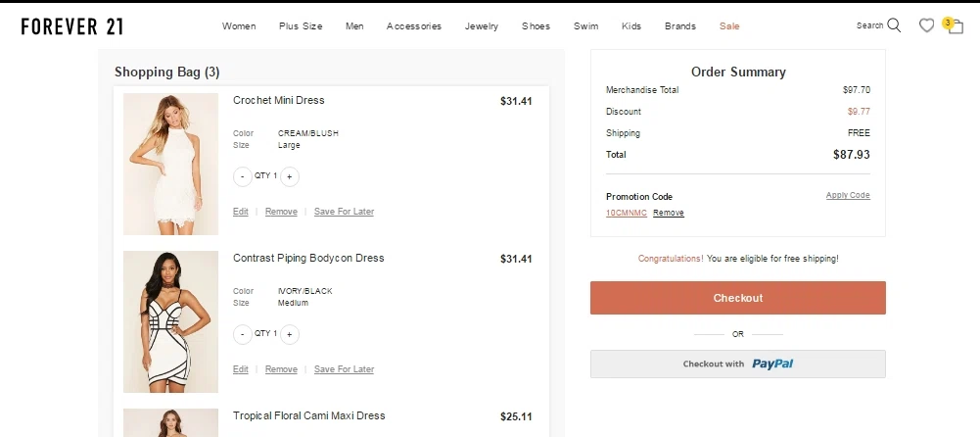The image size is (980, 437).
Task: Click the orange Checkout button
Action: coord(738,298)
